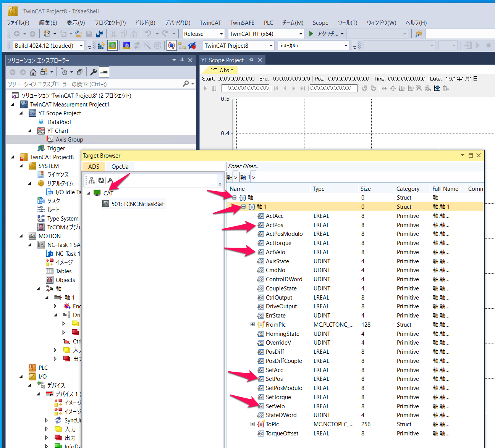Expand the FromPlc struct row

(x=252, y=324)
